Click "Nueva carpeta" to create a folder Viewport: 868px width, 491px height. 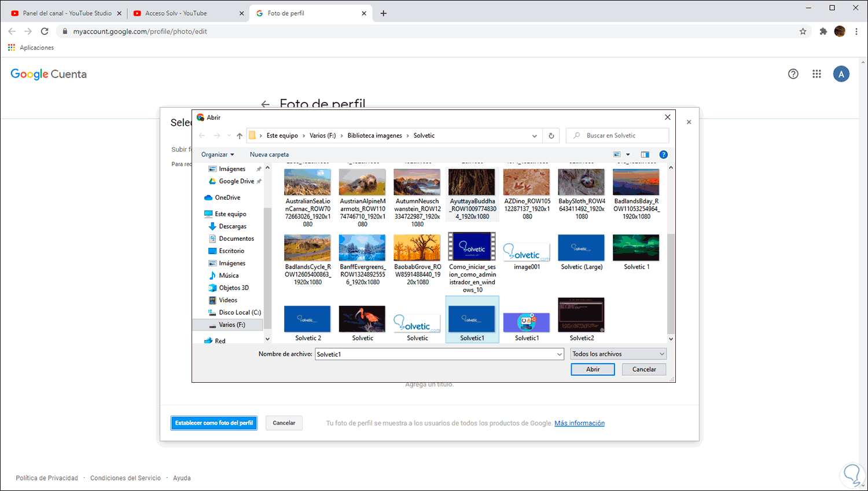point(269,155)
